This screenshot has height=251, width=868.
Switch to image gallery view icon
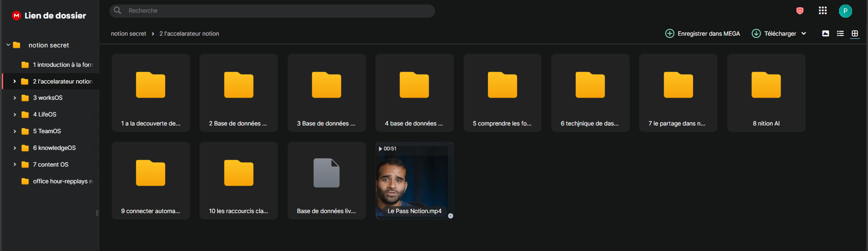click(825, 33)
